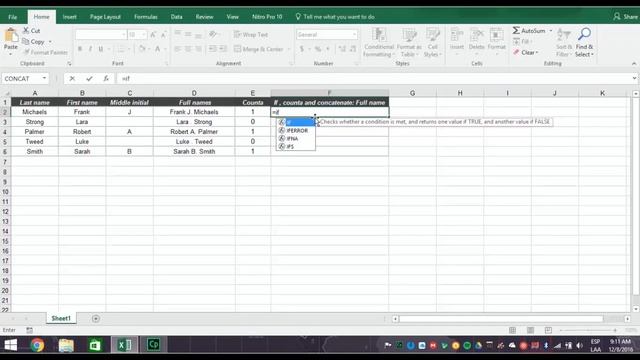640x360 pixels.
Task: Open Windows Store taskbar icon
Action: pyautogui.click(x=95, y=345)
